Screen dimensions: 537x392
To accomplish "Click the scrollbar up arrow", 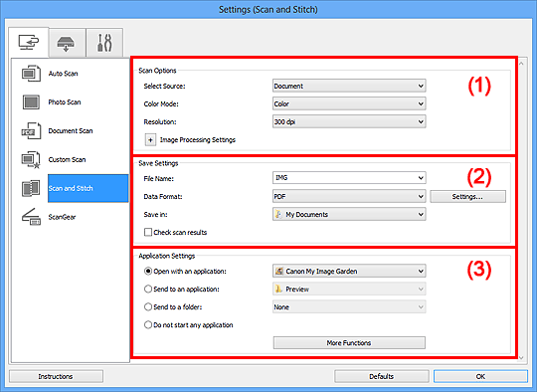I will point(521,64).
